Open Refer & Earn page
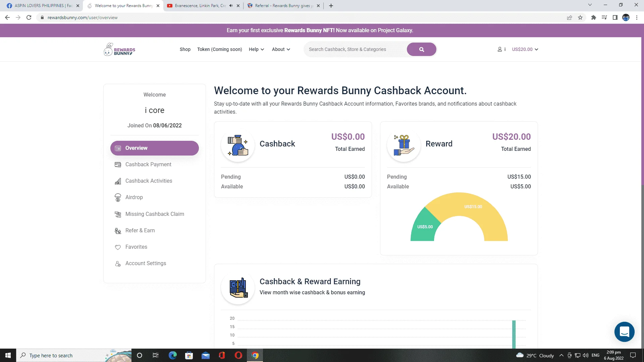 140,231
